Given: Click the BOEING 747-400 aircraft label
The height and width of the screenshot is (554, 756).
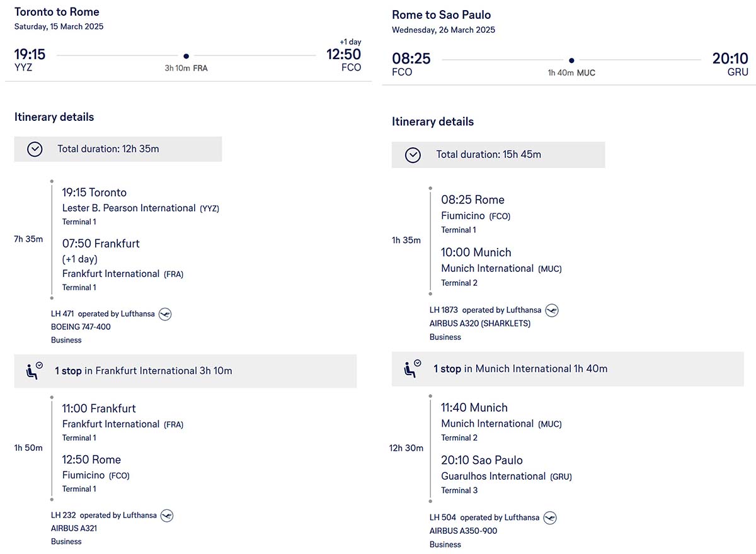Looking at the screenshot, I should pyautogui.click(x=81, y=327).
